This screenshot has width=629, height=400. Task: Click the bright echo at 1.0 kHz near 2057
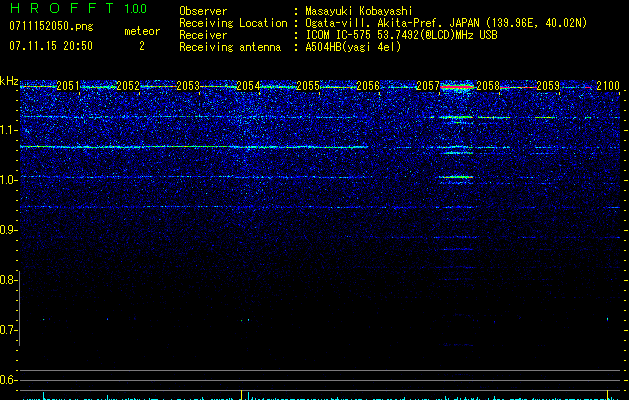(456, 177)
